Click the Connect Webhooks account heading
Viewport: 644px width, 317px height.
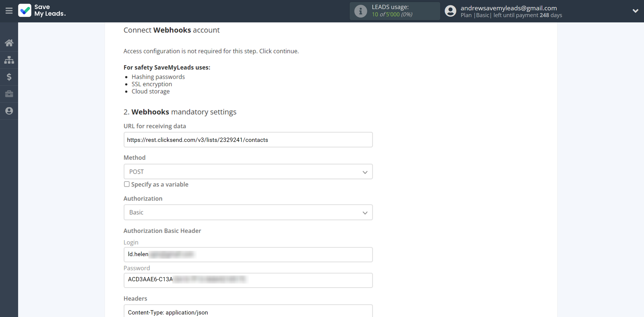pos(172,30)
